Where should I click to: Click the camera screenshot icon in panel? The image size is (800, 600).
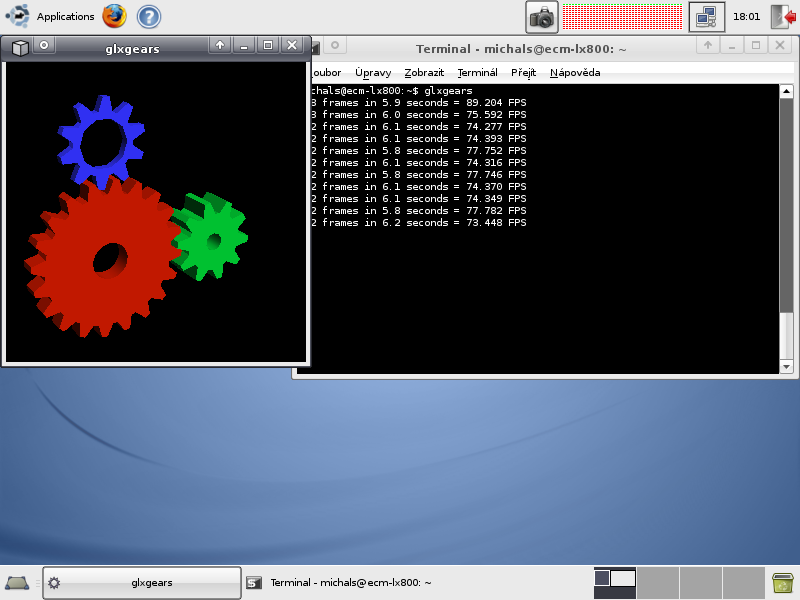point(542,17)
